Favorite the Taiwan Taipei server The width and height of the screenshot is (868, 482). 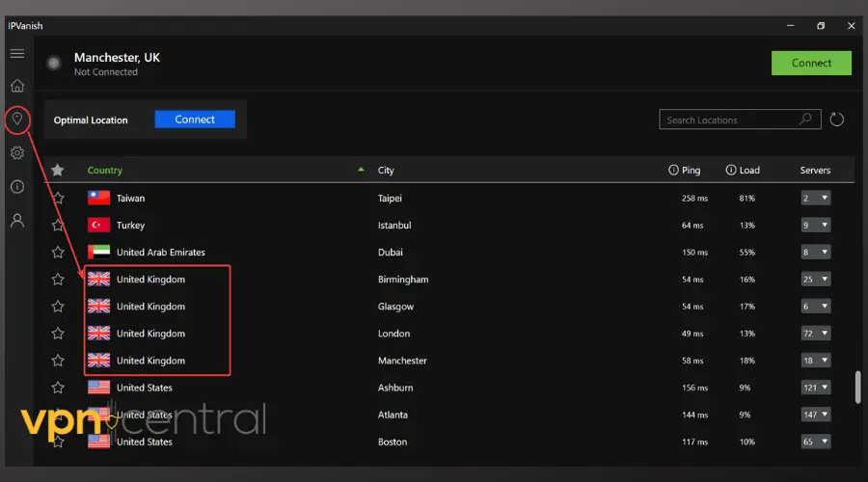58,198
